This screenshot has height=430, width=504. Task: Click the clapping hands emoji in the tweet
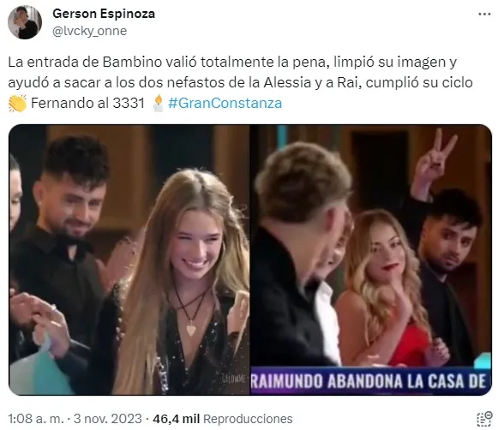(x=18, y=104)
